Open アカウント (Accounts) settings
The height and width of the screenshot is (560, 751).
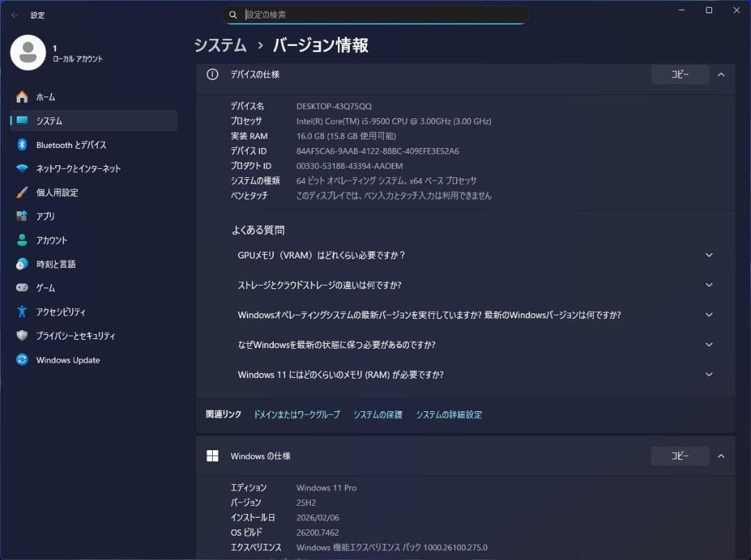point(51,240)
